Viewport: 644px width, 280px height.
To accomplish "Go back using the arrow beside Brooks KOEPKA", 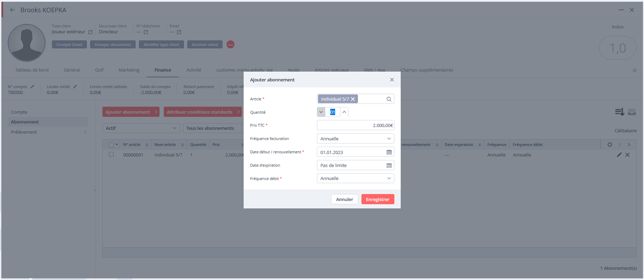I will coord(12,10).
